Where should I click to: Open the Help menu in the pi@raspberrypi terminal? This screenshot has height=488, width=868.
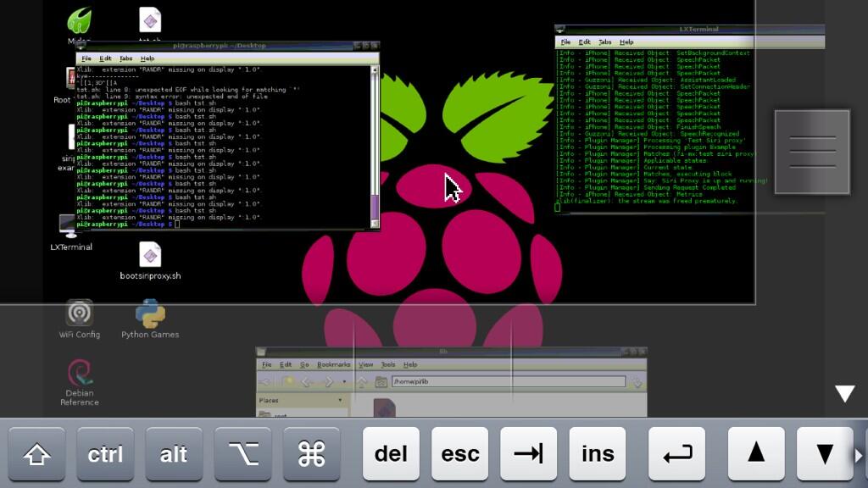(x=147, y=58)
